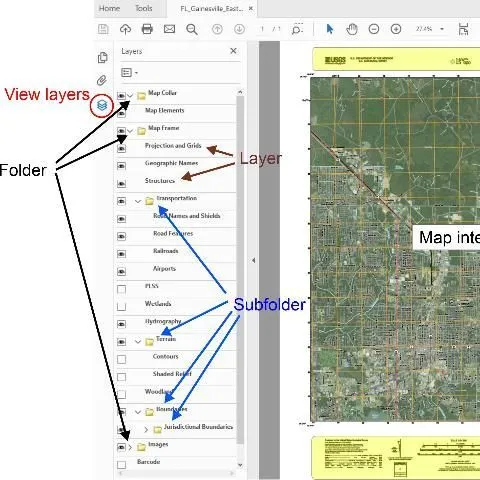
Task: Open the Layers panel options menu
Action: pos(129,72)
